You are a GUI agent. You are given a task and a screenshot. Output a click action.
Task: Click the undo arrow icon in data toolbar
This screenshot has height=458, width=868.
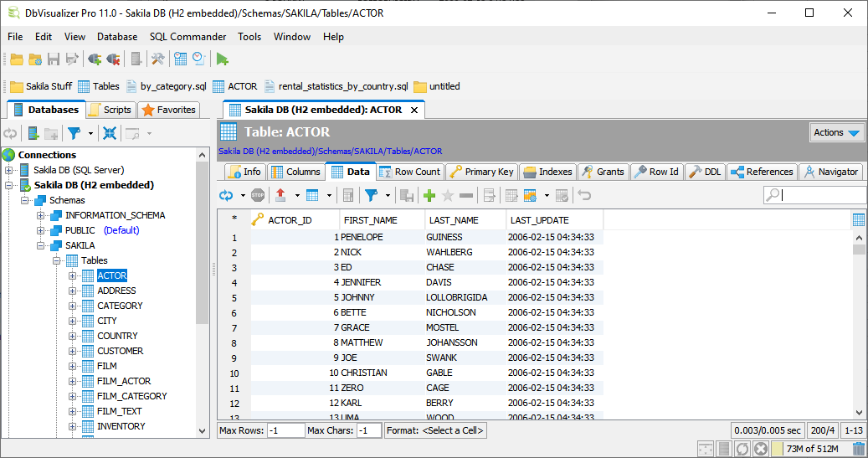584,195
